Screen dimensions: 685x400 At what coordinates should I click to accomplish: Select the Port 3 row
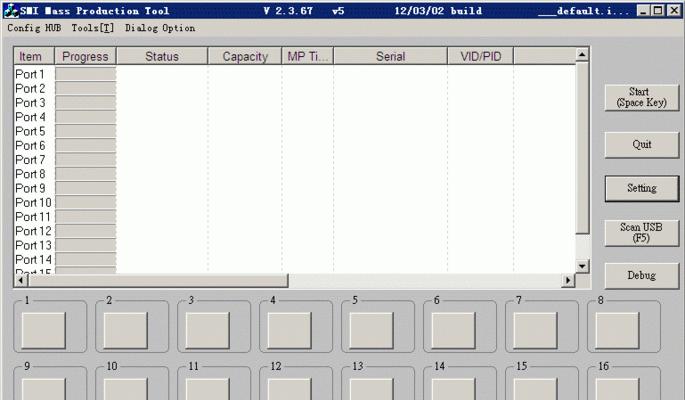pos(295,103)
